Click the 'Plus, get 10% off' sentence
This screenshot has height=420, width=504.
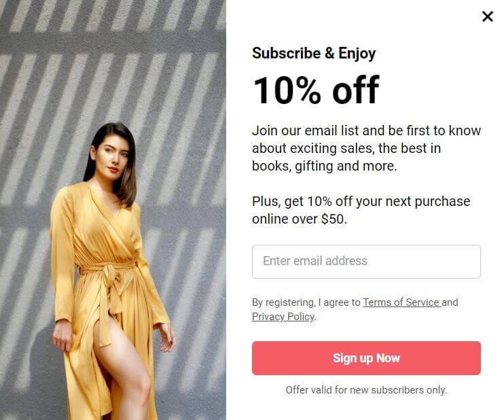pyautogui.click(x=361, y=202)
